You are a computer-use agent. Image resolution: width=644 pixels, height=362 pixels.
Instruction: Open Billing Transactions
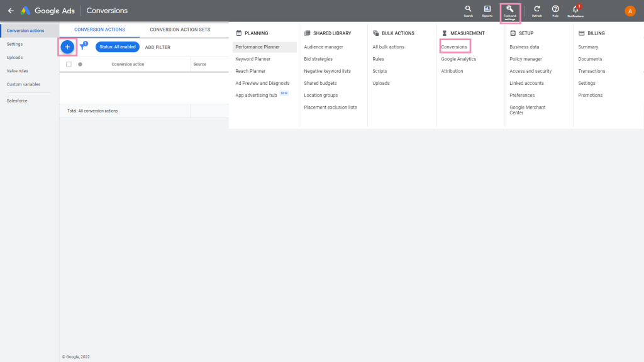[x=592, y=71]
